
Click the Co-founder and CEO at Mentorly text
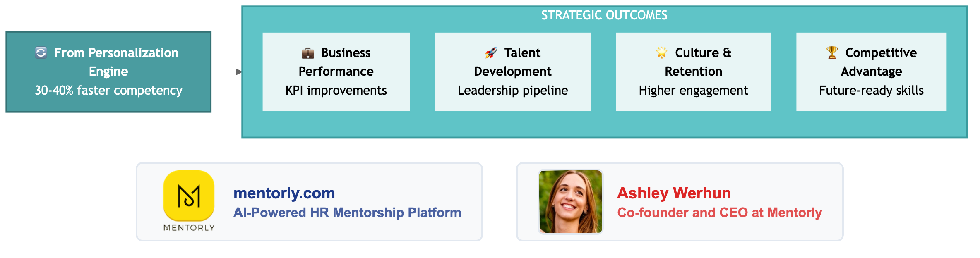pos(719,213)
